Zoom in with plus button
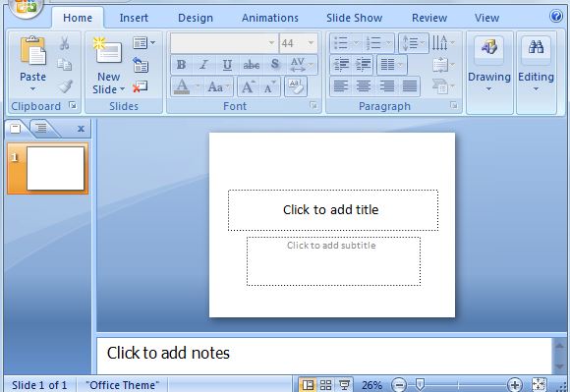 tap(515, 384)
